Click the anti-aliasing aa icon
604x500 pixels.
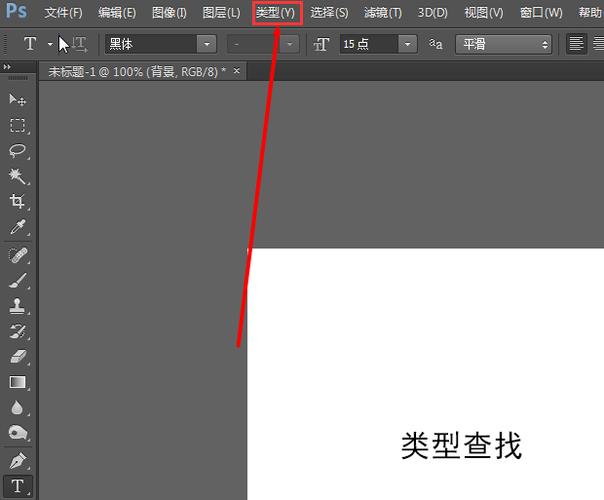tap(436, 44)
